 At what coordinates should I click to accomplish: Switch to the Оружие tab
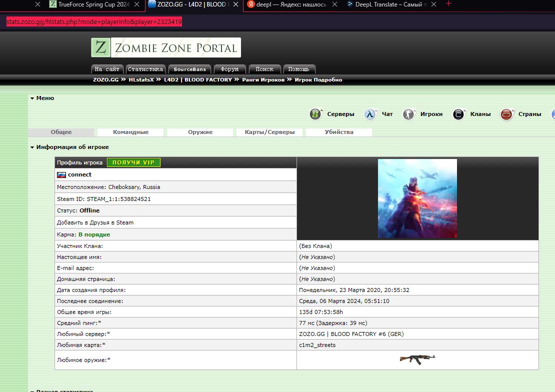pos(200,132)
